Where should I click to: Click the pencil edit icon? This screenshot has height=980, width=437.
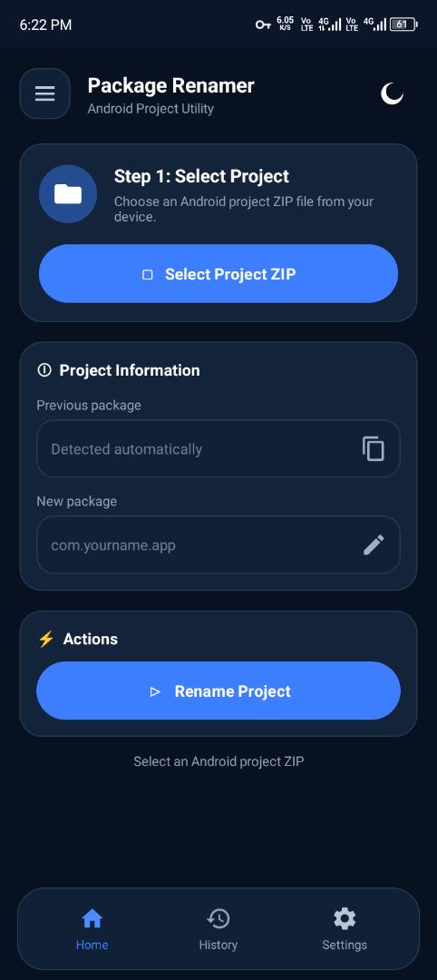pyautogui.click(x=374, y=545)
